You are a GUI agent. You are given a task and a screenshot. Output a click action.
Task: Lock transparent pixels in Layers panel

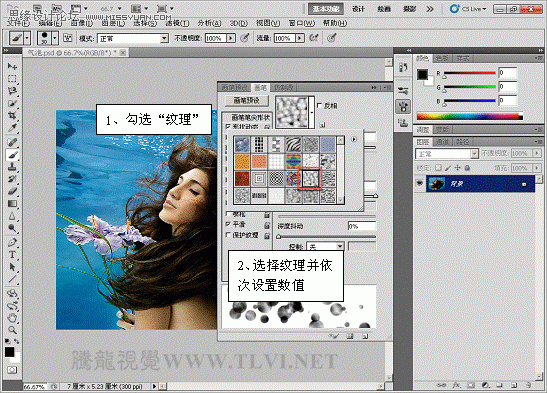pos(438,168)
